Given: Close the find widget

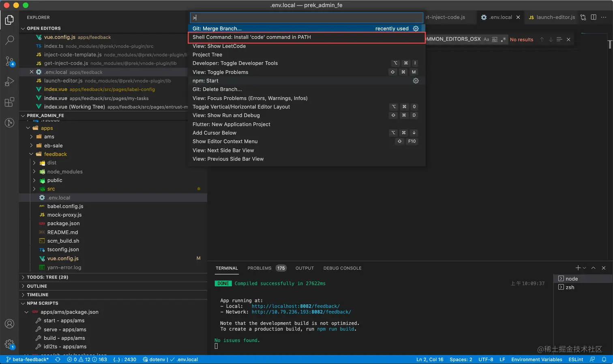Looking at the screenshot, I should [568, 39].
